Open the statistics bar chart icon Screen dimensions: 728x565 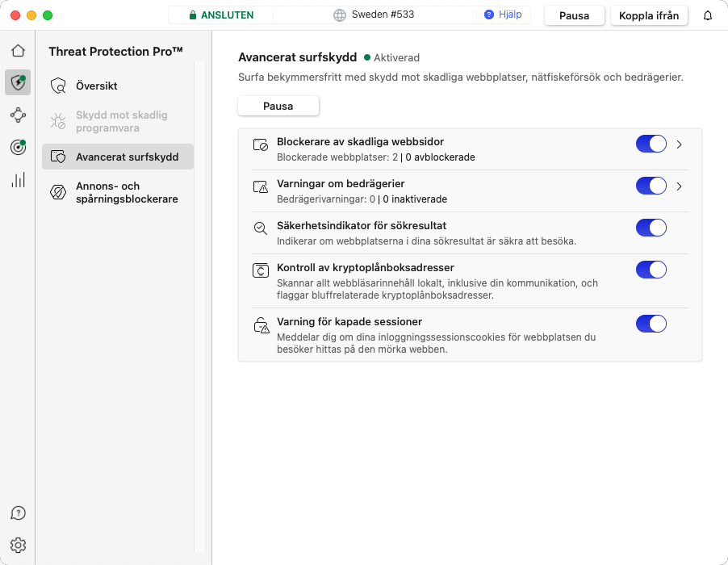tap(18, 180)
